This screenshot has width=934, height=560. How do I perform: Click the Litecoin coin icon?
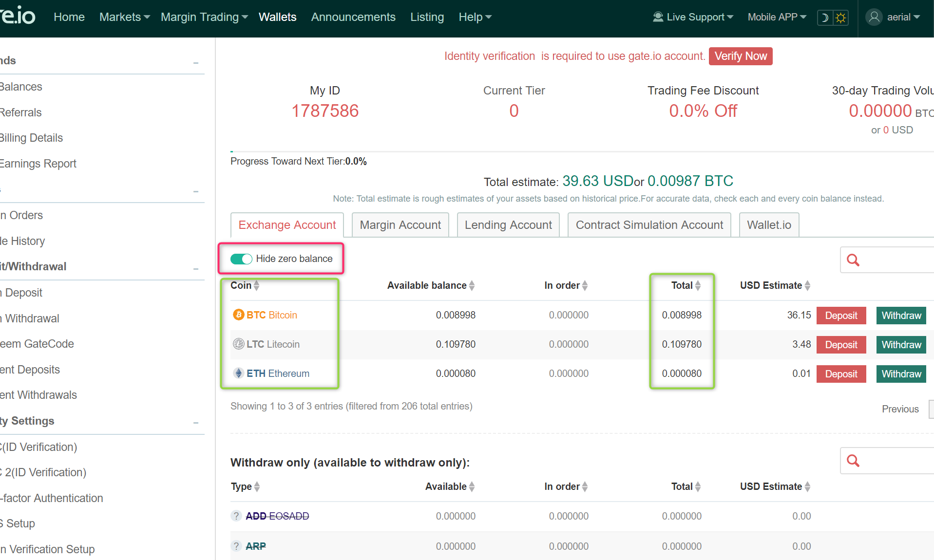pos(238,344)
